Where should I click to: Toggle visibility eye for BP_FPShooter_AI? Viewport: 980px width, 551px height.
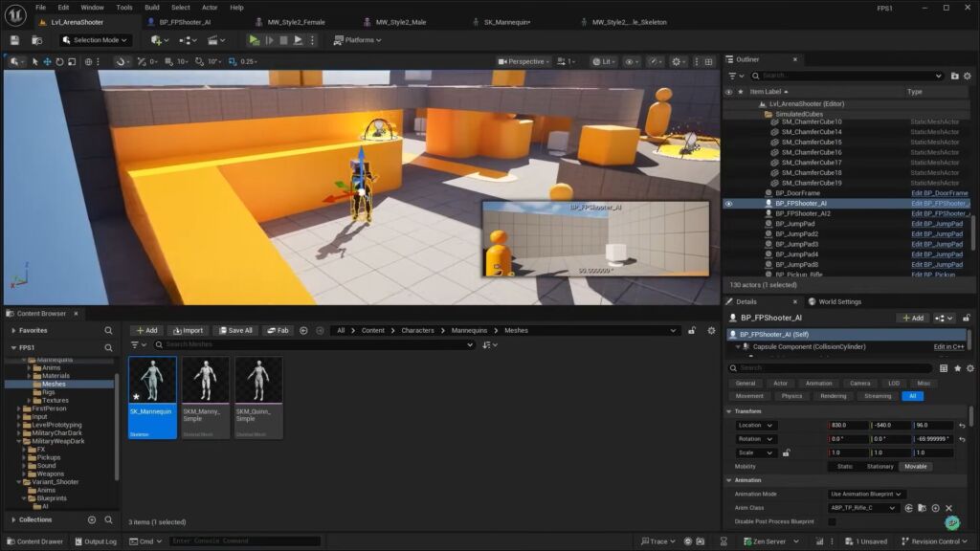pyautogui.click(x=728, y=204)
